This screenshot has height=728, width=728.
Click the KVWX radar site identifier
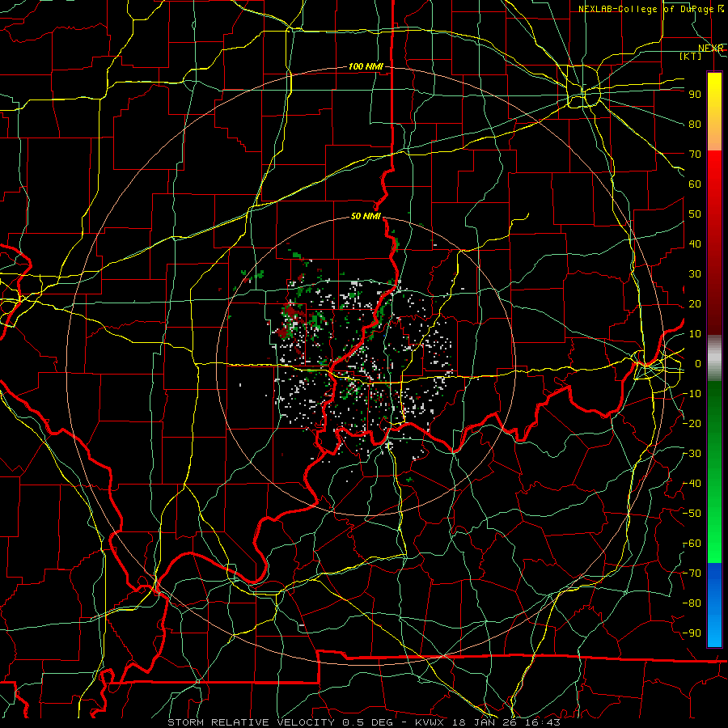click(430, 722)
